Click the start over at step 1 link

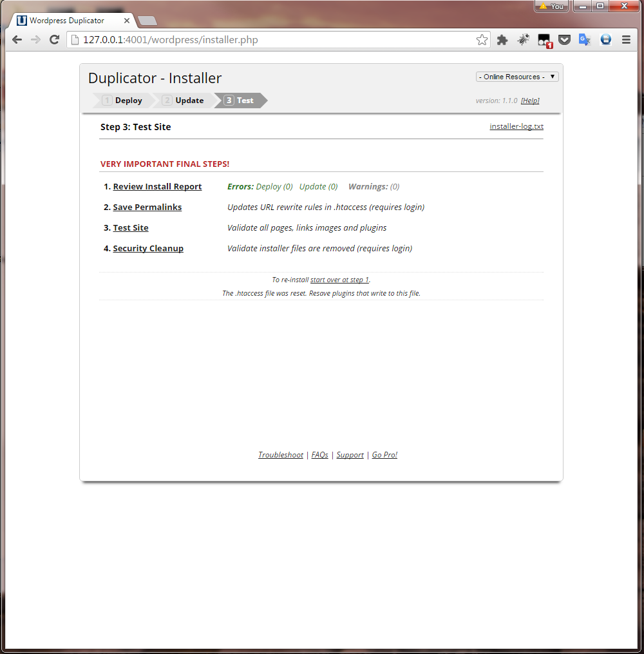339,280
